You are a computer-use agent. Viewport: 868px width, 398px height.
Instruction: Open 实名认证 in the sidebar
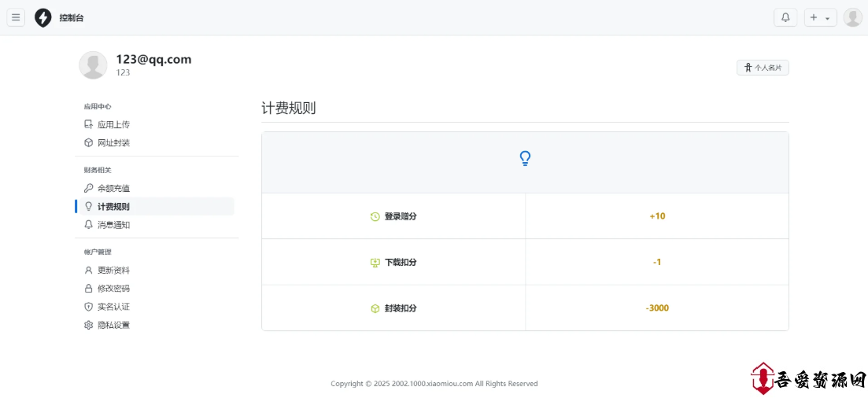(113, 306)
